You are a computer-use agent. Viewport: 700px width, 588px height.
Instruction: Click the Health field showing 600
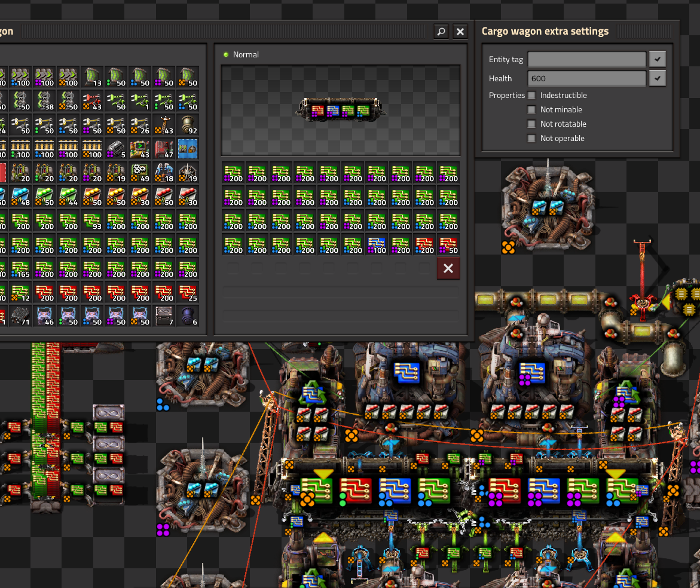pyautogui.click(x=586, y=78)
